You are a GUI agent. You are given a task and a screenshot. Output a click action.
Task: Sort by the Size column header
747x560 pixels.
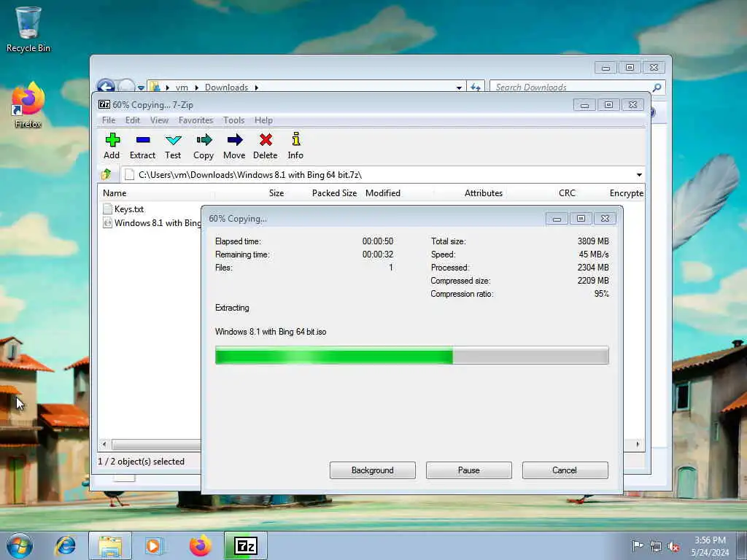276,193
